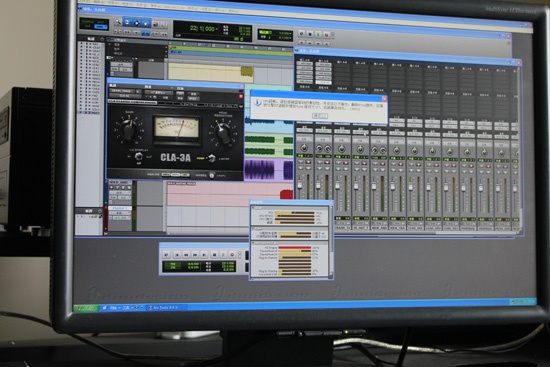Open the Windows Start menu

[86, 308]
